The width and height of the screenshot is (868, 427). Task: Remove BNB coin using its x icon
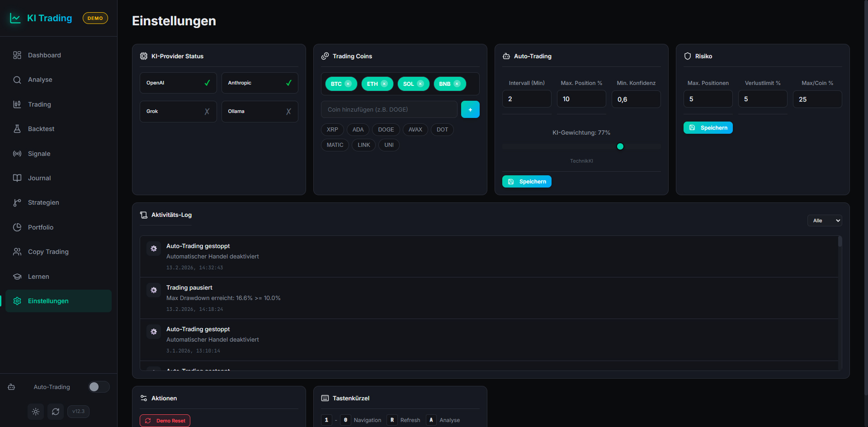(457, 84)
